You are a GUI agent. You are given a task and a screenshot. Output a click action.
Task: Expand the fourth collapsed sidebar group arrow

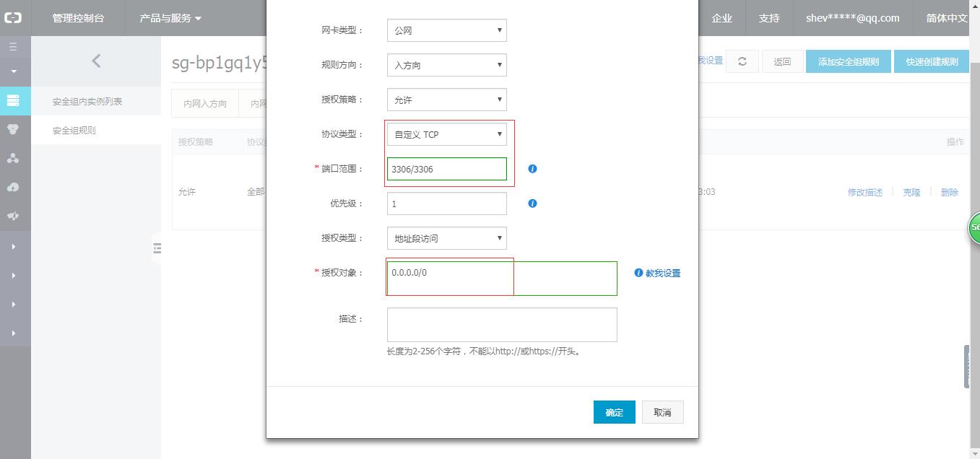point(14,333)
